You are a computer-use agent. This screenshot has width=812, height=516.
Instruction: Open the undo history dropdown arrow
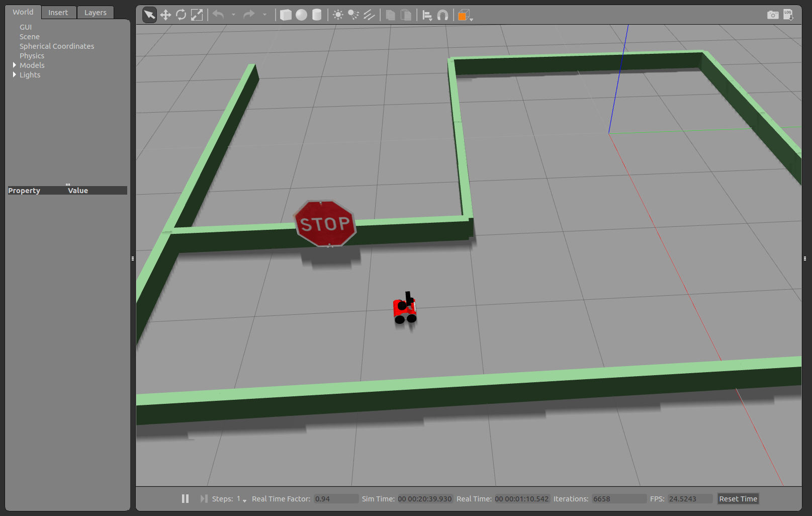point(233,15)
